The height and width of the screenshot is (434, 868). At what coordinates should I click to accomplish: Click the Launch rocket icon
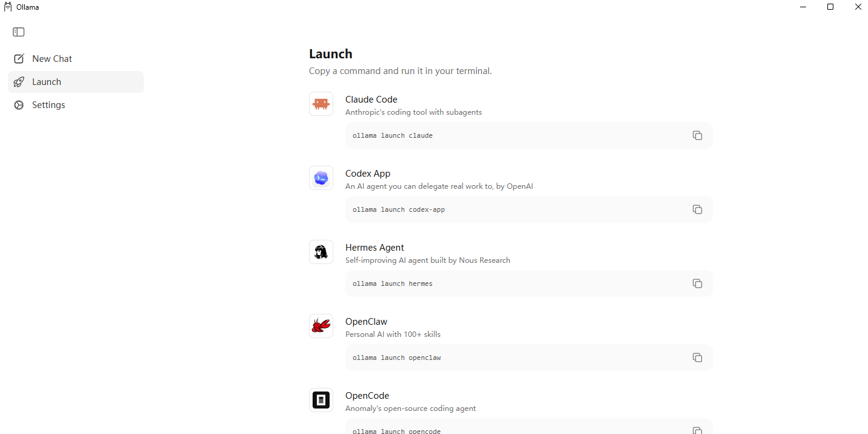pos(19,82)
